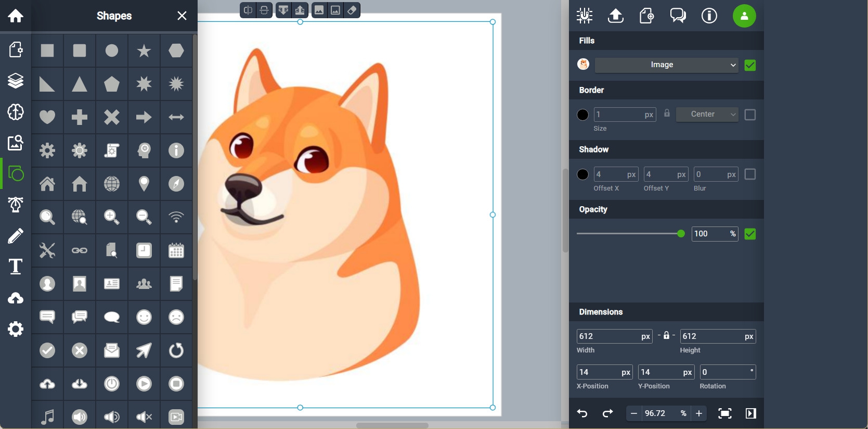Enable the Shadow checkbox
Image resolution: width=868 pixels, height=429 pixels.
click(x=750, y=174)
